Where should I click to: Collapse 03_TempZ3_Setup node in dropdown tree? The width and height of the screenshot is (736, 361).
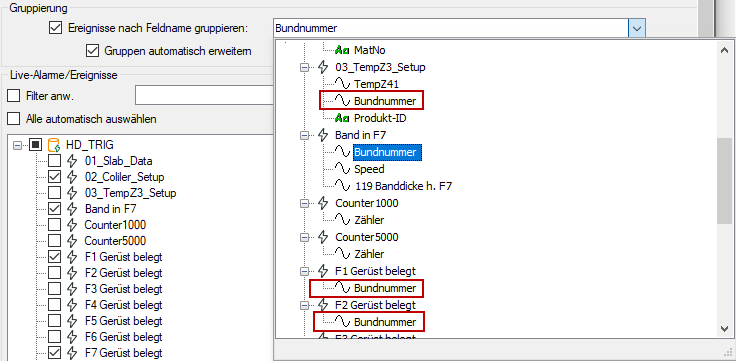(305, 68)
